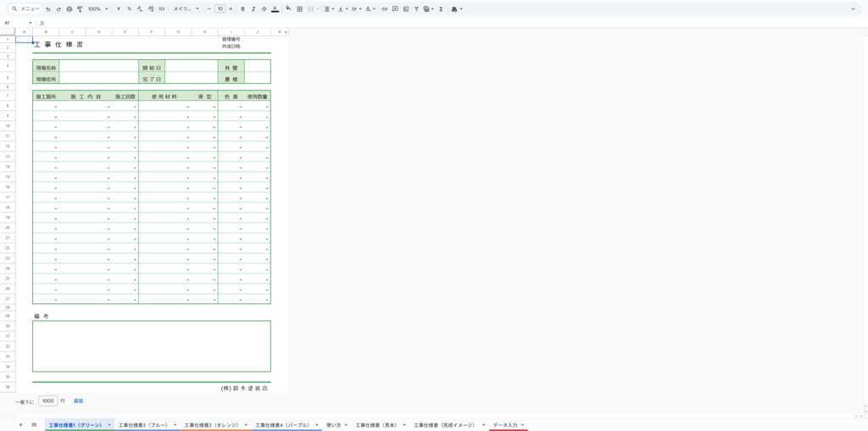This screenshot has width=868, height=431.
Task: Increase font size with plus button
Action: pyautogui.click(x=231, y=8)
